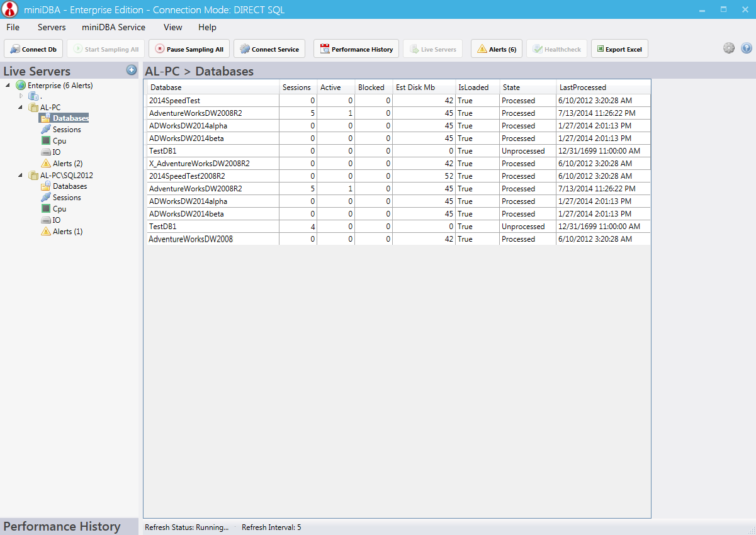This screenshot has height=535, width=756.
Task: Click Alerts (1) label under AL-PC\SQL2012
Action: coord(67,232)
